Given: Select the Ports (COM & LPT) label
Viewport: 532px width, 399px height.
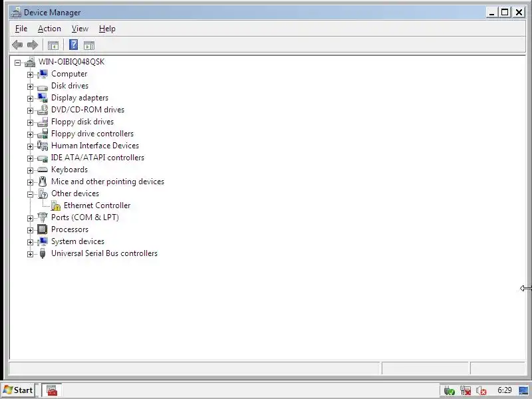Looking at the screenshot, I should [x=85, y=217].
